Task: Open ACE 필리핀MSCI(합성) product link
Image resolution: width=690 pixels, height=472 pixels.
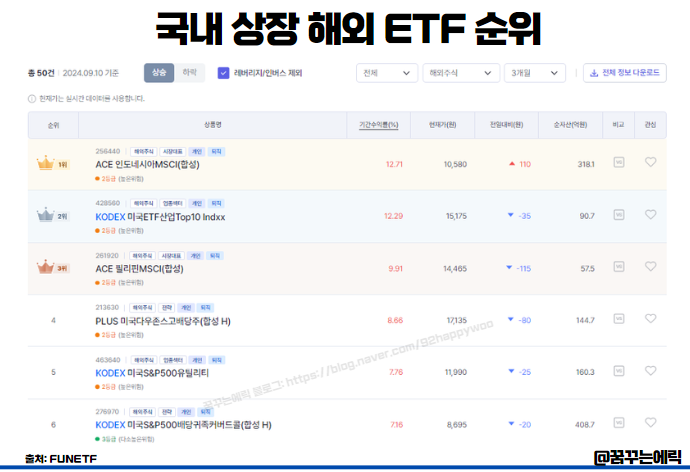Action: (139, 269)
